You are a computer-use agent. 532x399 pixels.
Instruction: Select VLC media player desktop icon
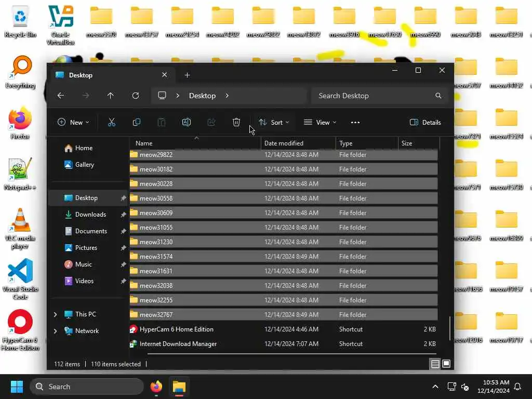coord(20,229)
